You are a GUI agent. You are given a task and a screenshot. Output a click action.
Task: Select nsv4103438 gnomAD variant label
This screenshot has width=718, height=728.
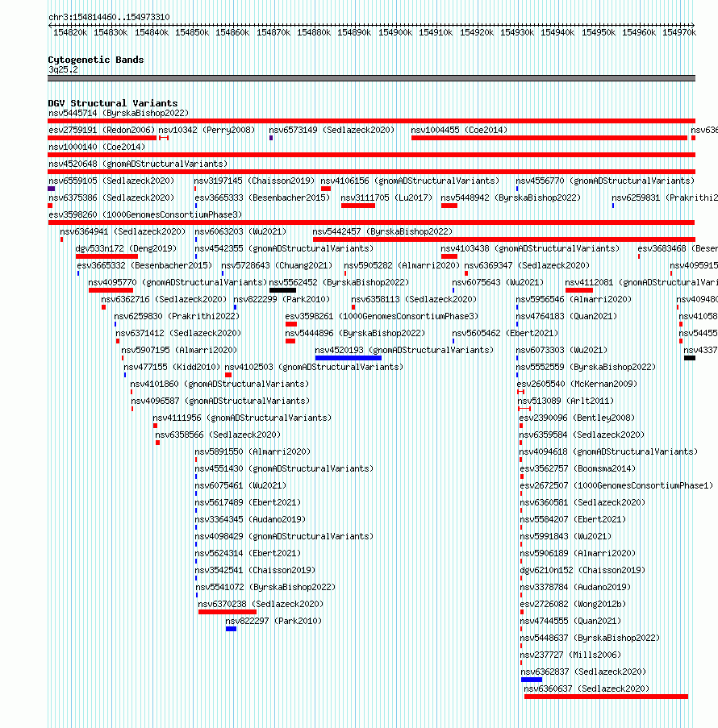click(530, 249)
